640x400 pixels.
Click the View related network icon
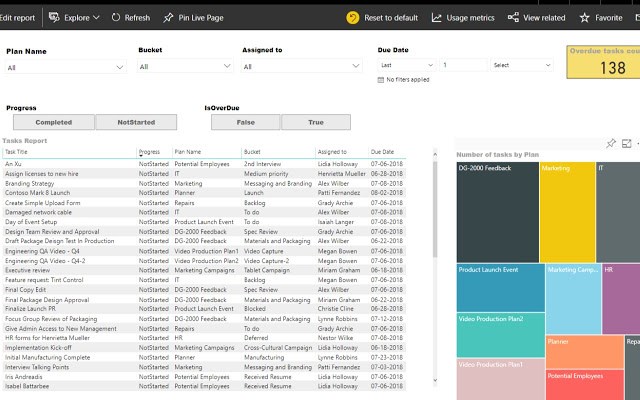[x=513, y=18]
